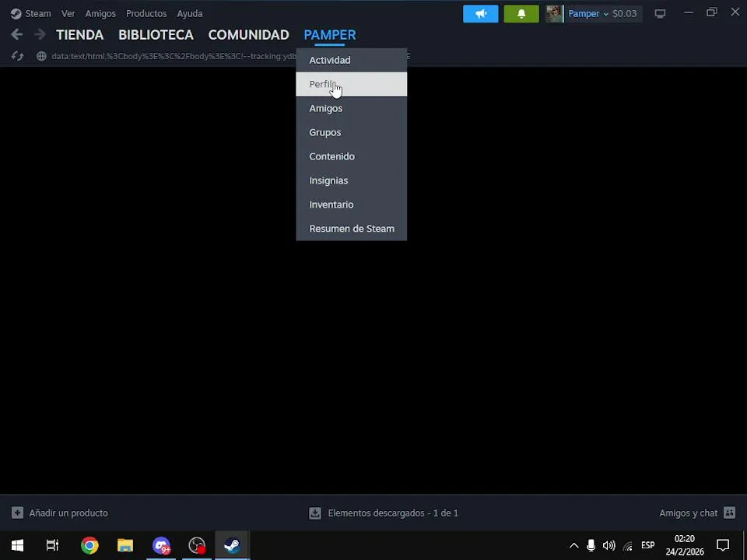Click the blue megaphone announcements button
The image size is (747, 560).
(x=481, y=14)
